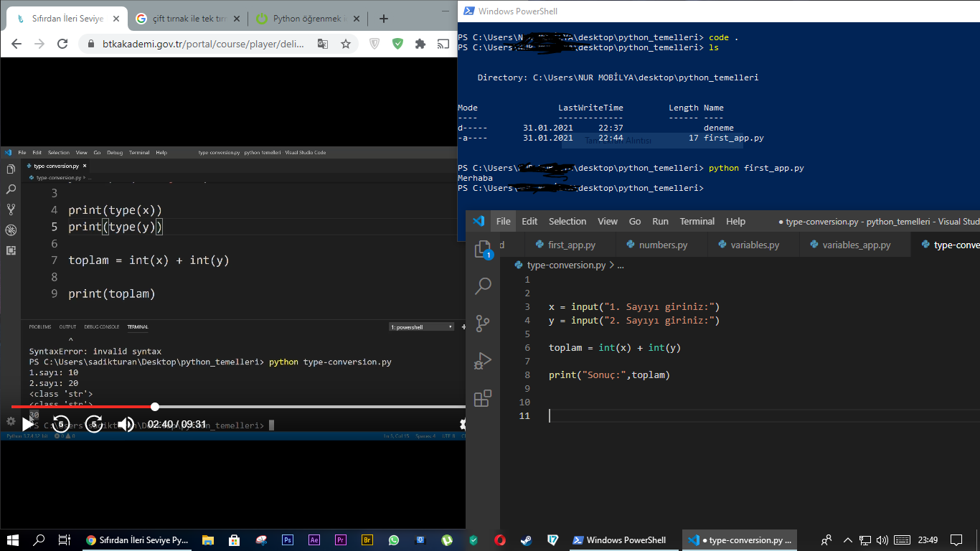Image resolution: width=980 pixels, height=551 pixels.
Task: Skip the video forward 5 seconds
Action: pos(94,424)
